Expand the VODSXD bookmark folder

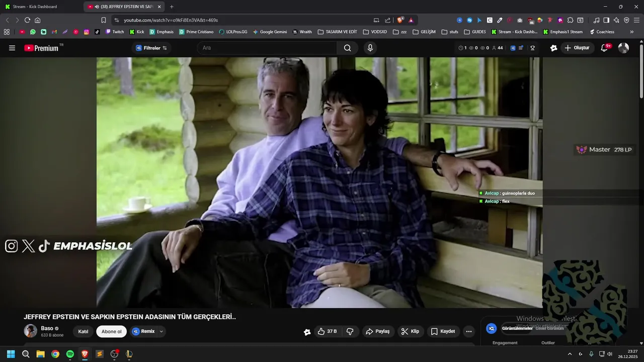pos(375,32)
